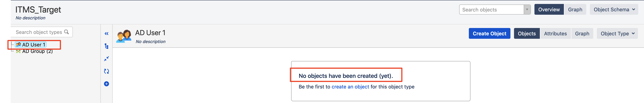This screenshot has width=644, height=103.
Task: Switch to schema-level Graph tab
Action: tap(575, 10)
